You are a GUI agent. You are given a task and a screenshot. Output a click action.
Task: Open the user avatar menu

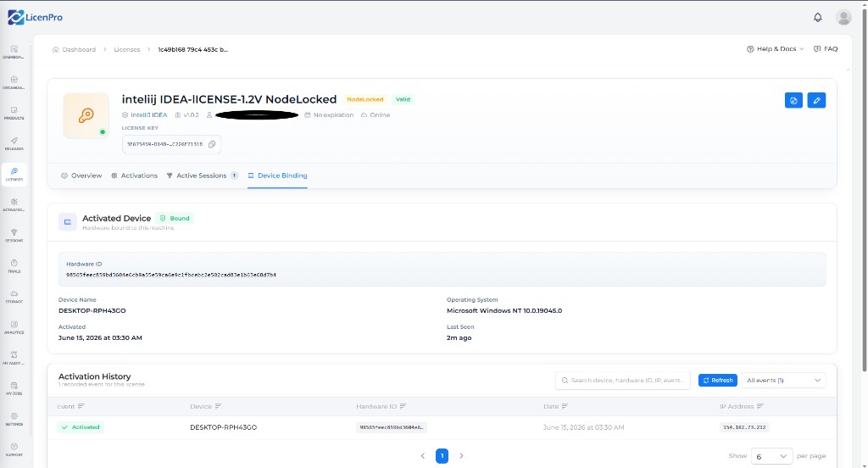[843, 17]
